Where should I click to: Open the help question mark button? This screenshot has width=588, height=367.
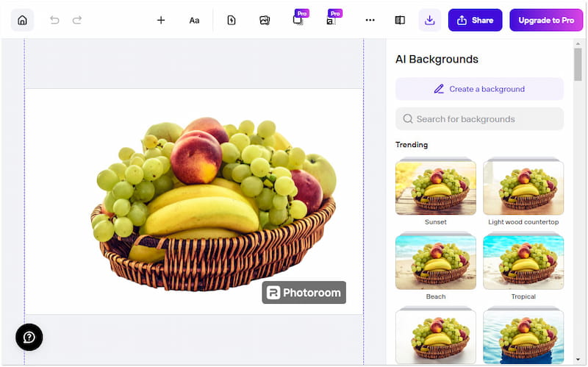pyautogui.click(x=29, y=337)
